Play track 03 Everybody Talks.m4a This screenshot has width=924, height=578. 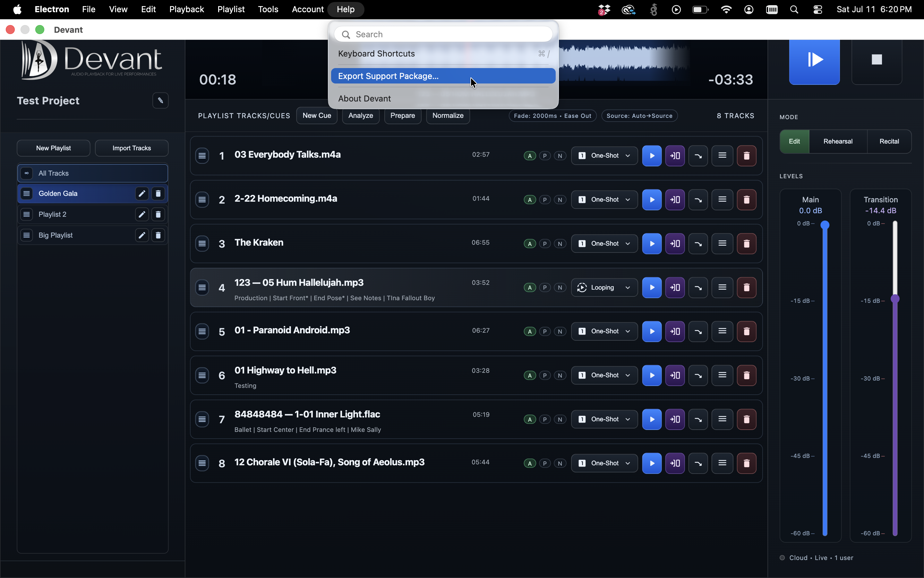[x=651, y=156]
